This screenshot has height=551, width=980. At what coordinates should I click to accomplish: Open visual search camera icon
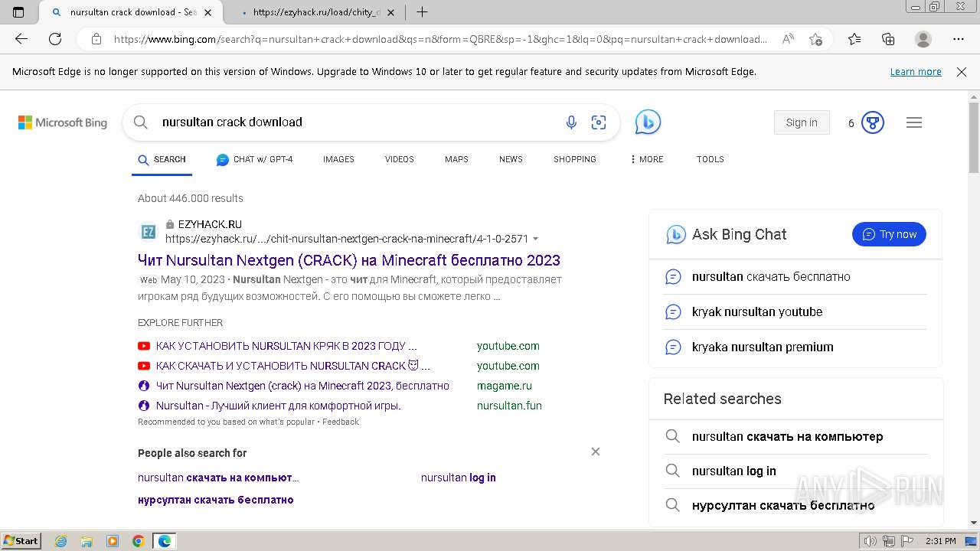coord(599,122)
